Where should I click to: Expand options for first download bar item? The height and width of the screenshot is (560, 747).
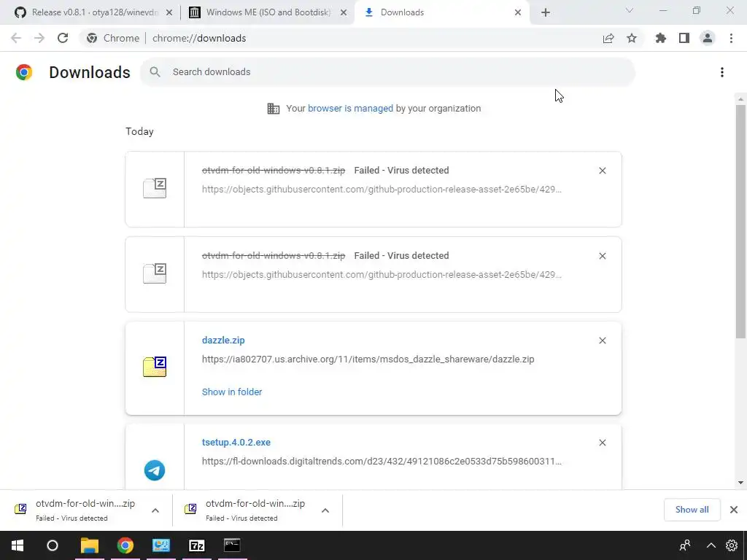155,510
